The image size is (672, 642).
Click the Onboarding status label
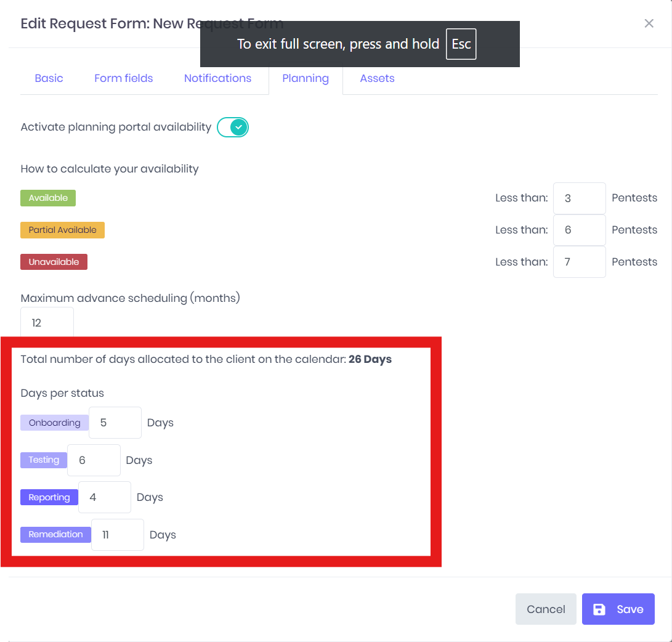(54, 423)
